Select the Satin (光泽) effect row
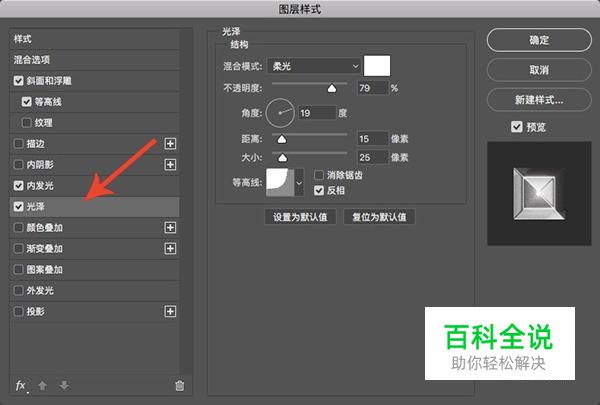Viewport: 600px width, 405px height. click(94, 207)
